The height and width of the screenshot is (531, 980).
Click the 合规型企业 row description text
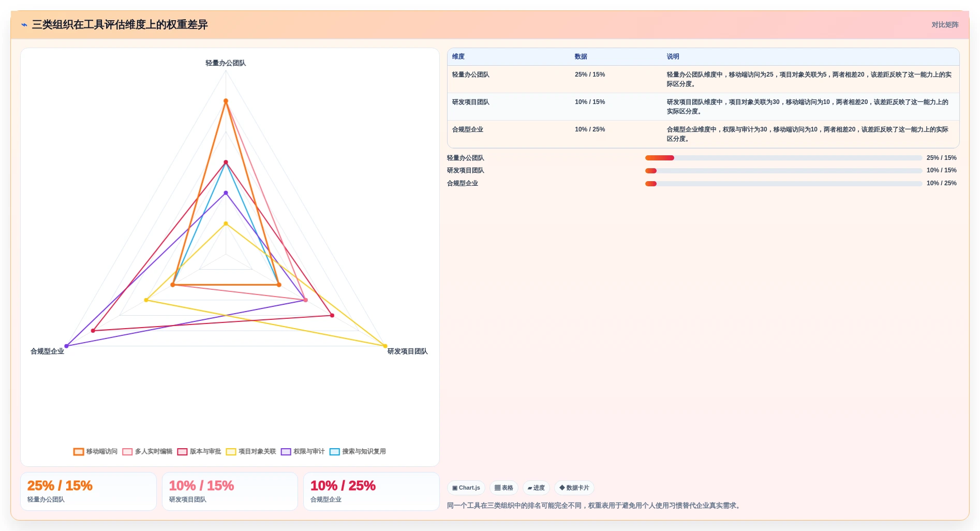(808, 134)
